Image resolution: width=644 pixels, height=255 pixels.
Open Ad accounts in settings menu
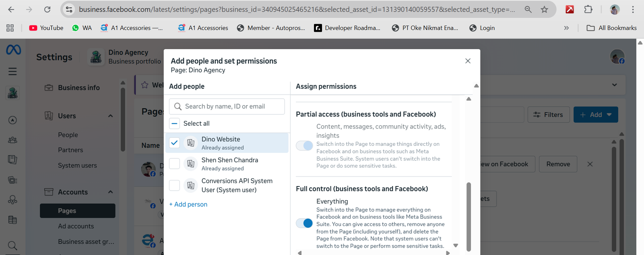tap(76, 226)
